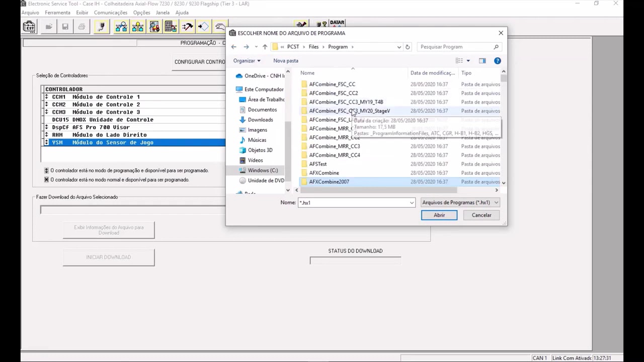Click the greyed floppy-disk save toolbar icon
The image size is (644, 362).
65,27
